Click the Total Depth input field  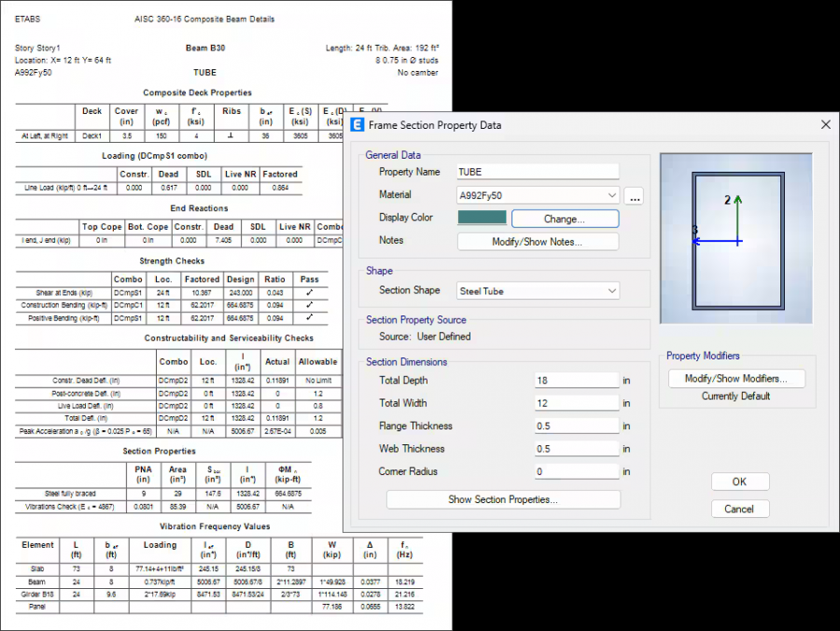coord(577,380)
